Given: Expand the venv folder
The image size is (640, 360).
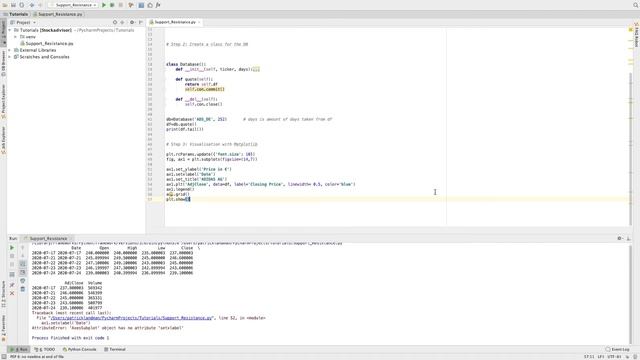Looking at the screenshot, I should point(16,37).
